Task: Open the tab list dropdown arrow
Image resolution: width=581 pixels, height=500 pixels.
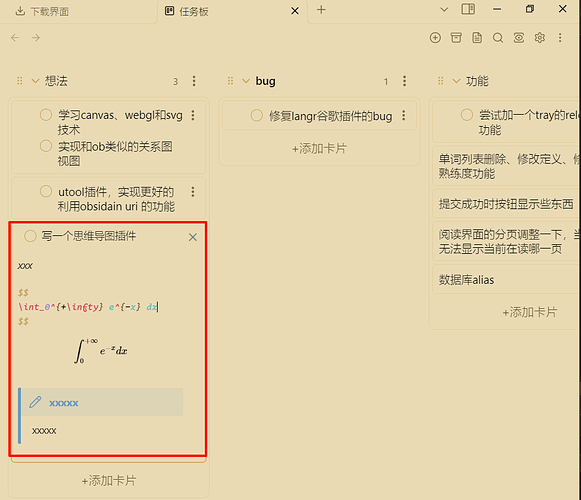Action: (x=444, y=10)
